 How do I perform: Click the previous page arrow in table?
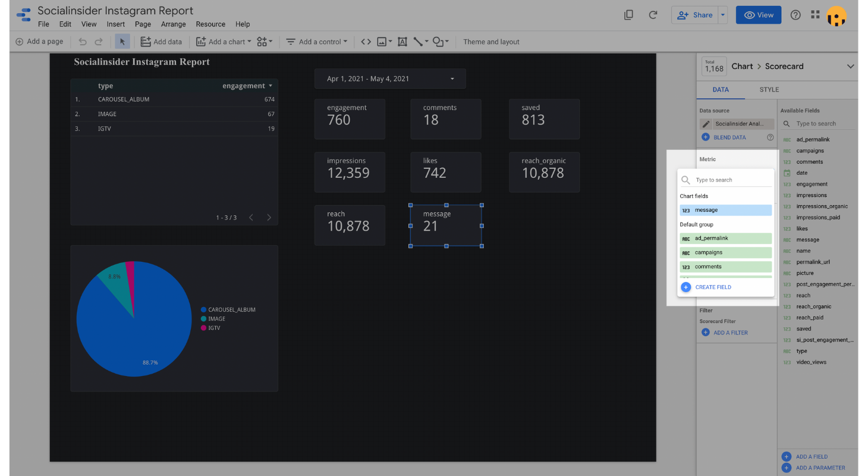point(251,218)
